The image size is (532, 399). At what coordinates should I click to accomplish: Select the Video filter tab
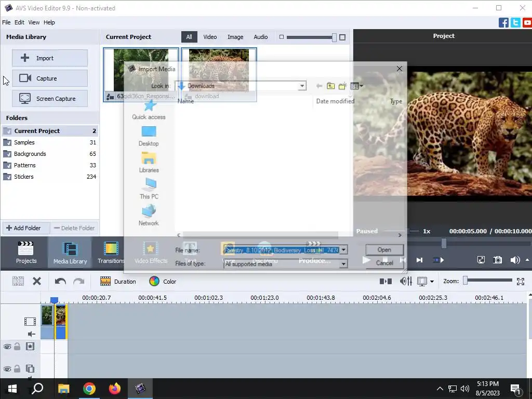point(210,37)
